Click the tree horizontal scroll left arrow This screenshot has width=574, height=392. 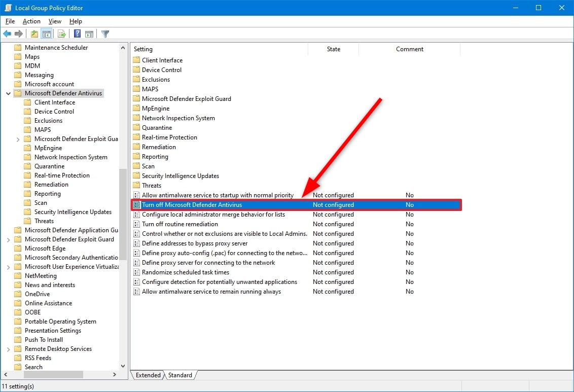pos(6,374)
